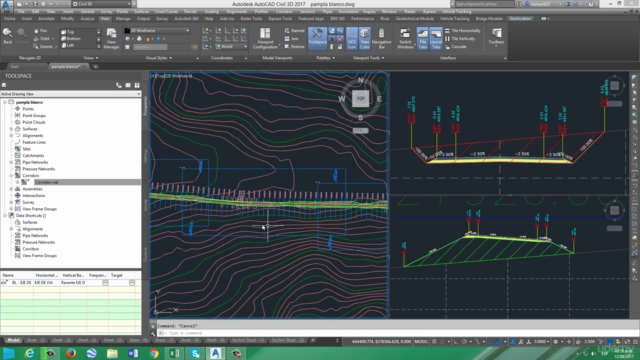Open AutoCAD from the Windows taskbar
The width and height of the screenshot is (640, 360).
[216, 353]
